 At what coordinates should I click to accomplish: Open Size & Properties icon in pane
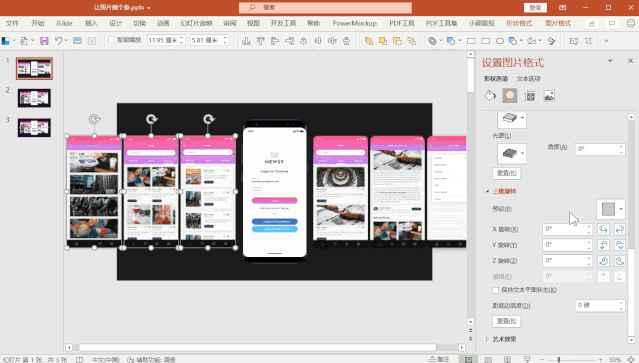coord(529,96)
